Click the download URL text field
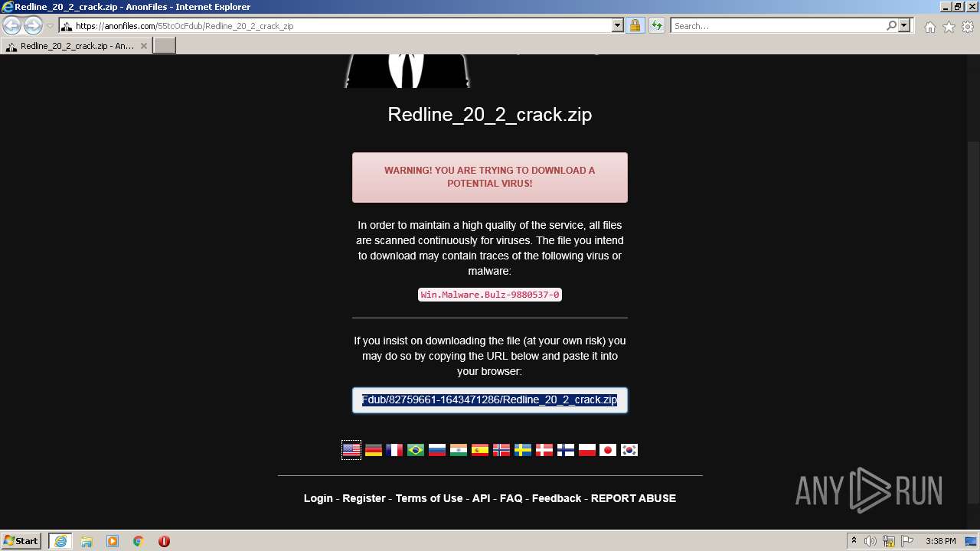980x551 pixels. (490, 400)
